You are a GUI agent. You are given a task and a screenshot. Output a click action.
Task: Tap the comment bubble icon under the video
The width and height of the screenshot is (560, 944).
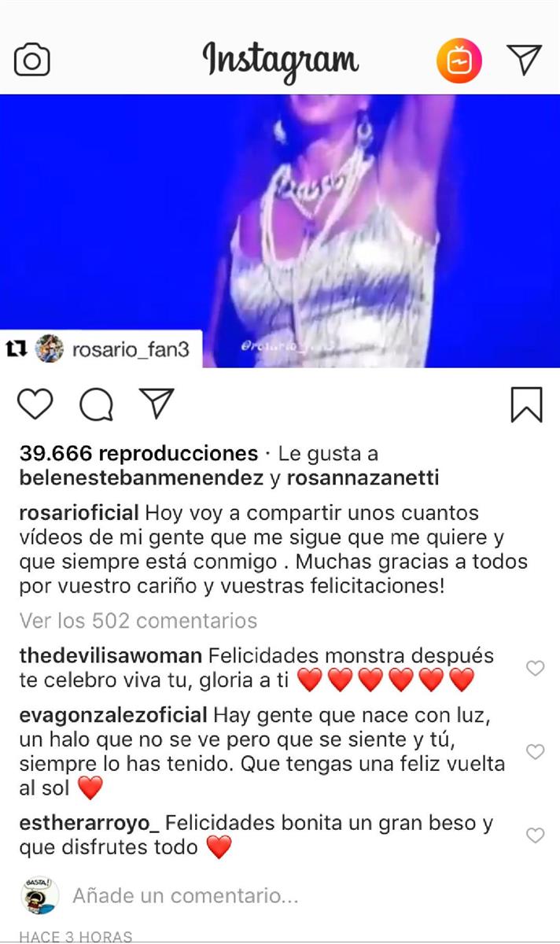click(96, 405)
